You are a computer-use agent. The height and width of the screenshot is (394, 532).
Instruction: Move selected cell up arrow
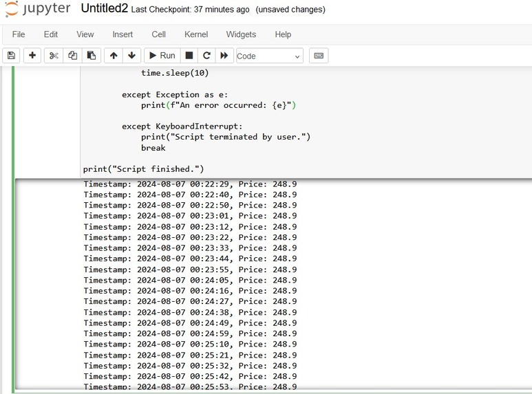tap(114, 56)
